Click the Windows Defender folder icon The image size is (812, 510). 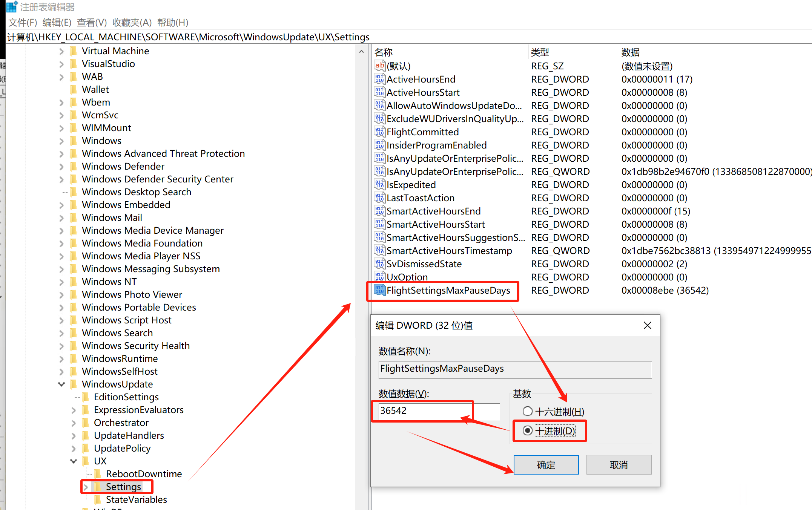point(74,166)
